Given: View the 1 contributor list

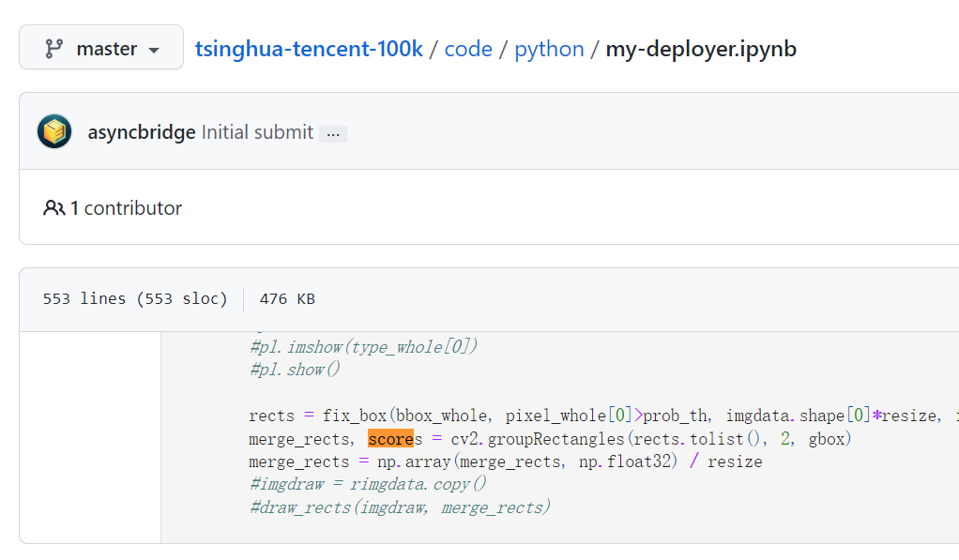Looking at the screenshot, I should pos(126,208).
